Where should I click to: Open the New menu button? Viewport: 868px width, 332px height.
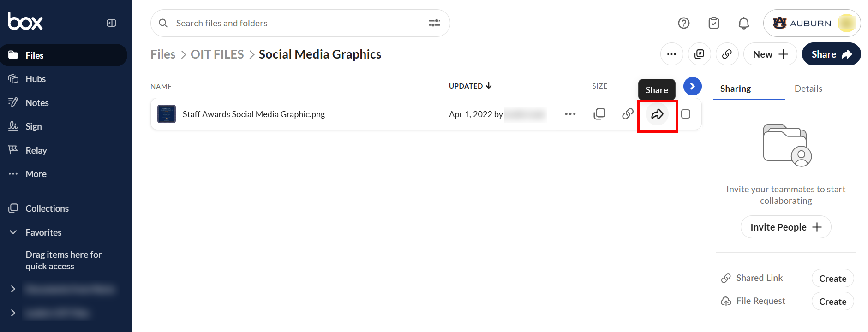pyautogui.click(x=770, y=54)
